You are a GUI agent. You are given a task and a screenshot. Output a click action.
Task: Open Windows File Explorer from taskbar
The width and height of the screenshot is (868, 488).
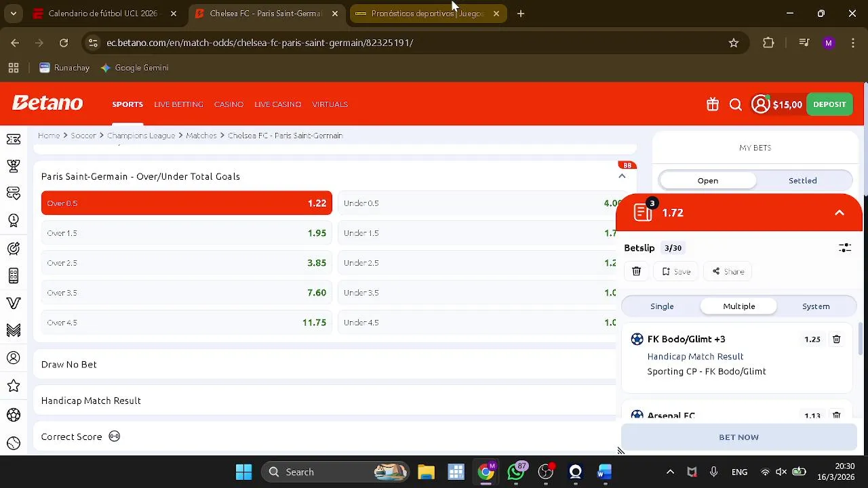pyautogui.click(x=426, y=472)
